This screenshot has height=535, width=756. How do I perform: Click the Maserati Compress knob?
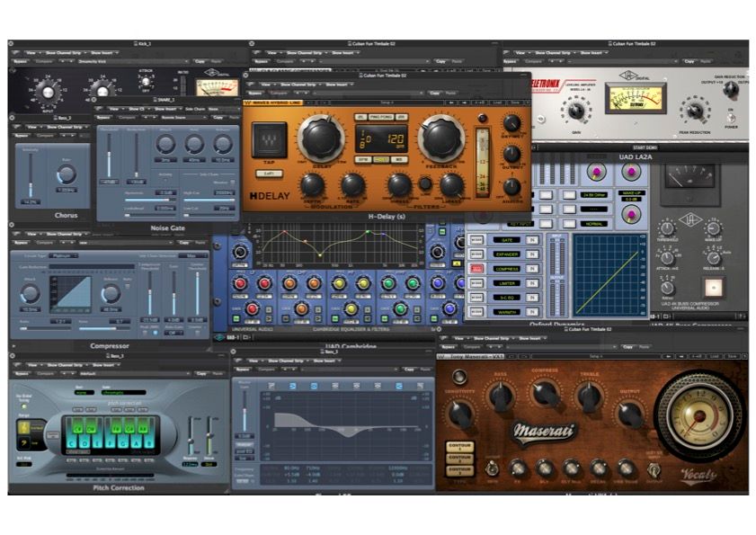pos(545,393)
